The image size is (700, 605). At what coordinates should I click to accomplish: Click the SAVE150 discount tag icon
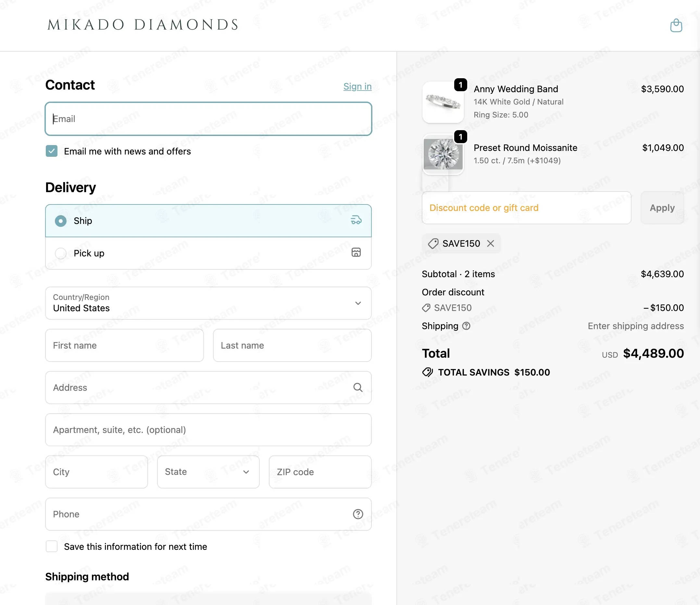click(433, 243)
